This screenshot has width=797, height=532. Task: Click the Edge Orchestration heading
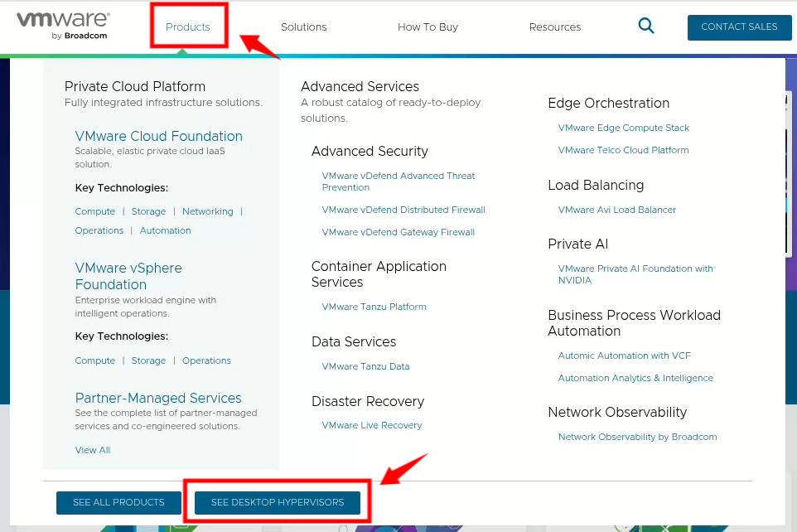(x=608, y=104)
